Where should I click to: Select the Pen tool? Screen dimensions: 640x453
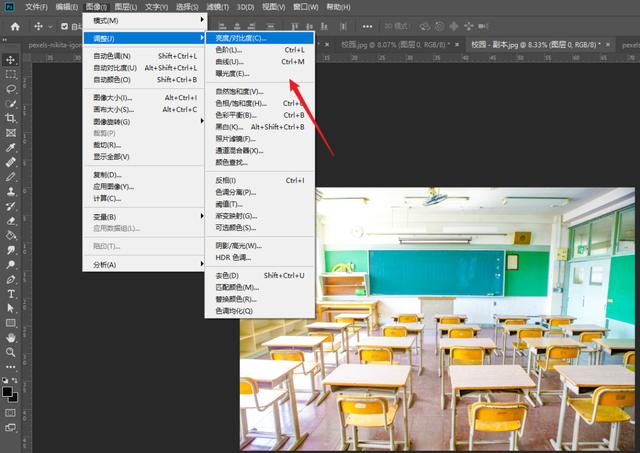tap(11, 279)
